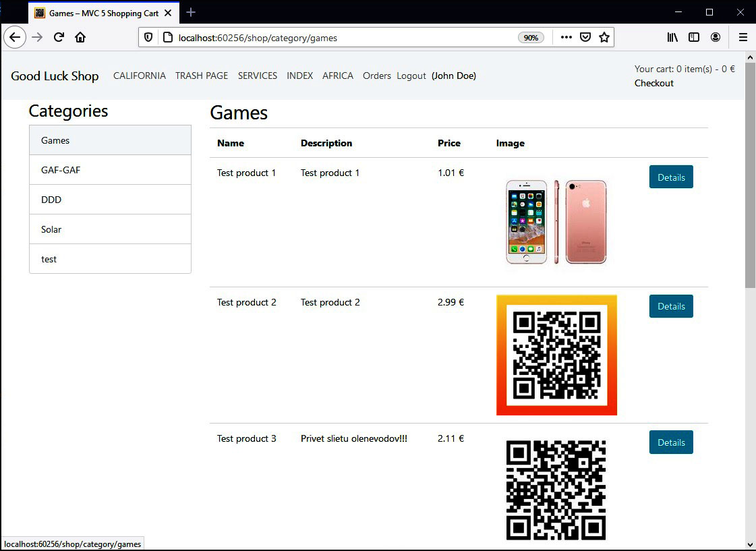Open the INDEX nav link
Screen dimensions: 756x551
pyautogui.click(x=300, y=76)
